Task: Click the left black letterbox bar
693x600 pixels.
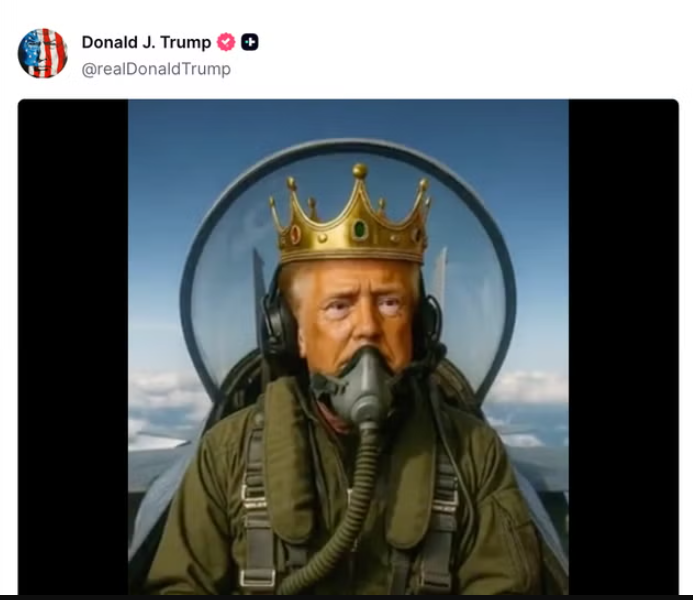Action: click(x=73, y=347)
